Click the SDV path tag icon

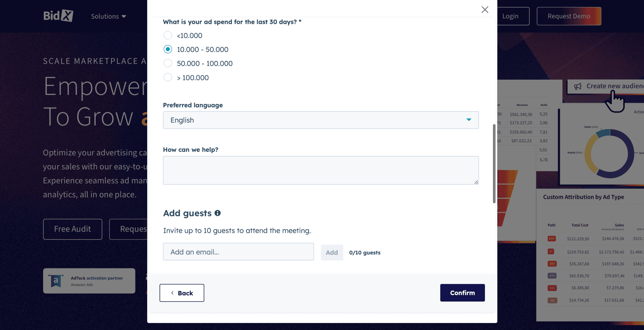point(552,288)
